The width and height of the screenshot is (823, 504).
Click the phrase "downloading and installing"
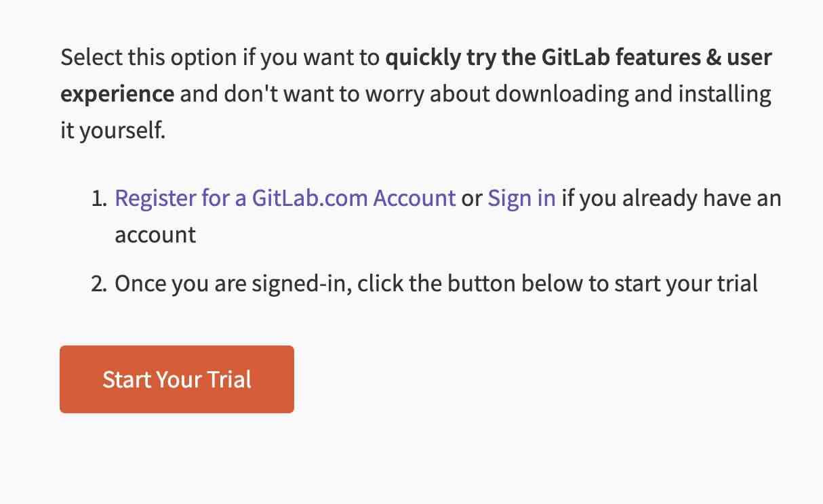[633, 93]
